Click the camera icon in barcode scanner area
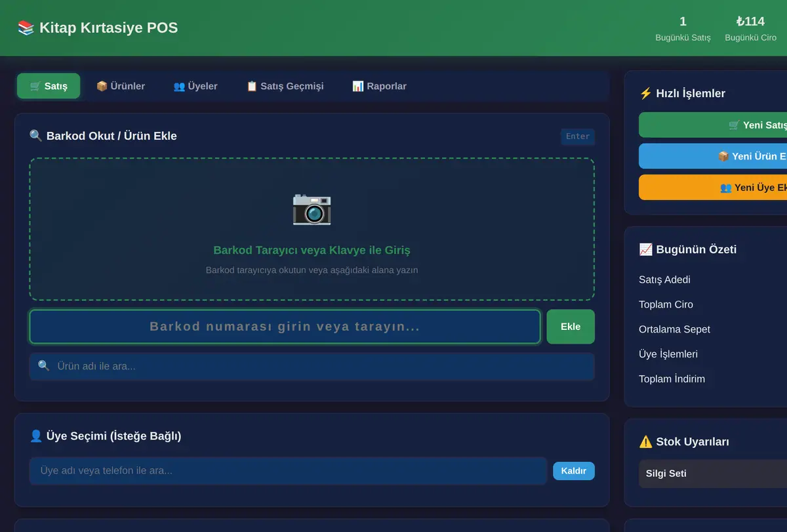Viewport: 787px width, 532px height. (312, 209)
